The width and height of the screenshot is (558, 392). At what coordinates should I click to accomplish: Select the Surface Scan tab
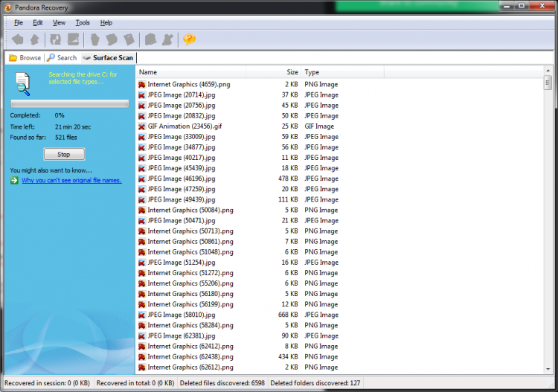point(108,57)
